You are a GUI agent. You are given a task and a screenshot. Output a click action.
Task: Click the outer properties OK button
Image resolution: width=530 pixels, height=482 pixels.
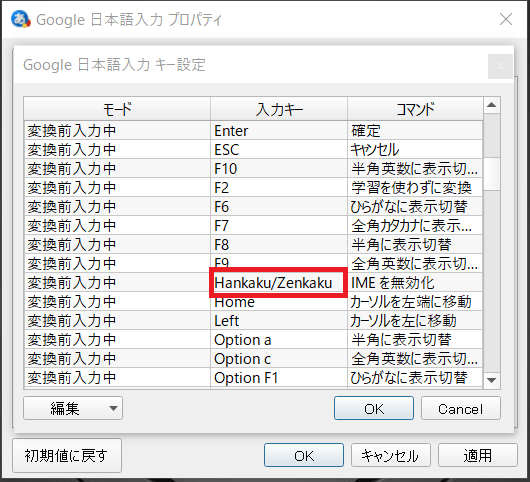tap(304, 455)
